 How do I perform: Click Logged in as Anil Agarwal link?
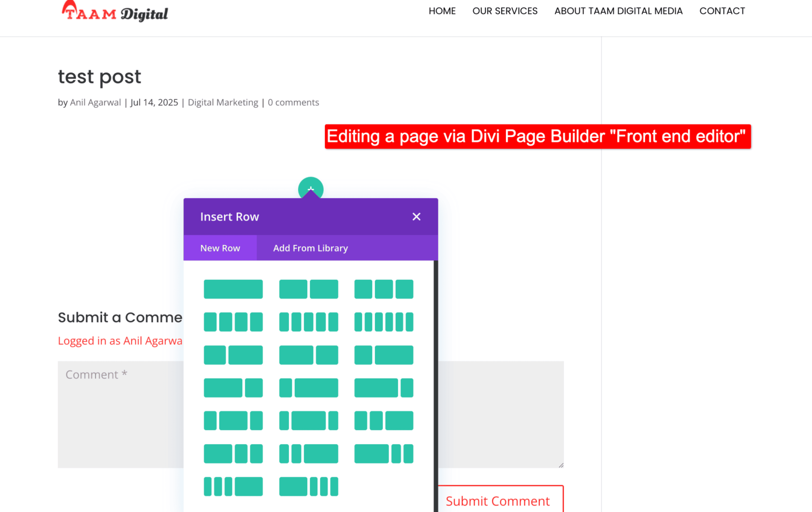120,341
